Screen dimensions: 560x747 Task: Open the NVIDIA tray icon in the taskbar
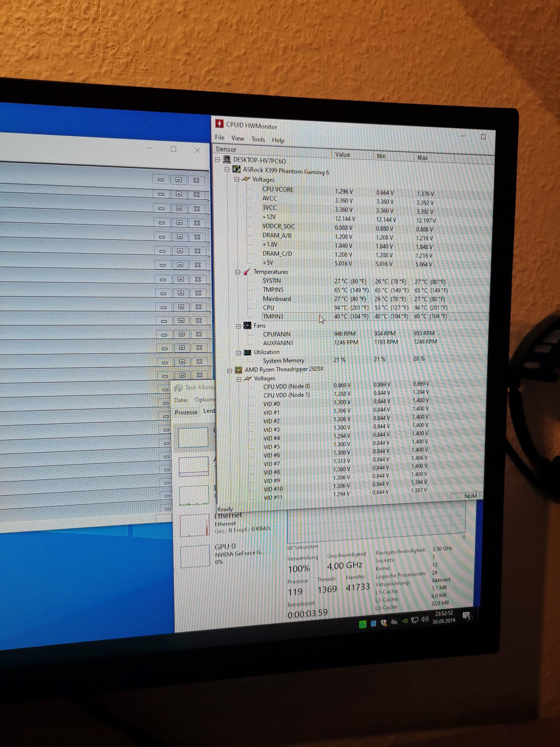[404, 621]
